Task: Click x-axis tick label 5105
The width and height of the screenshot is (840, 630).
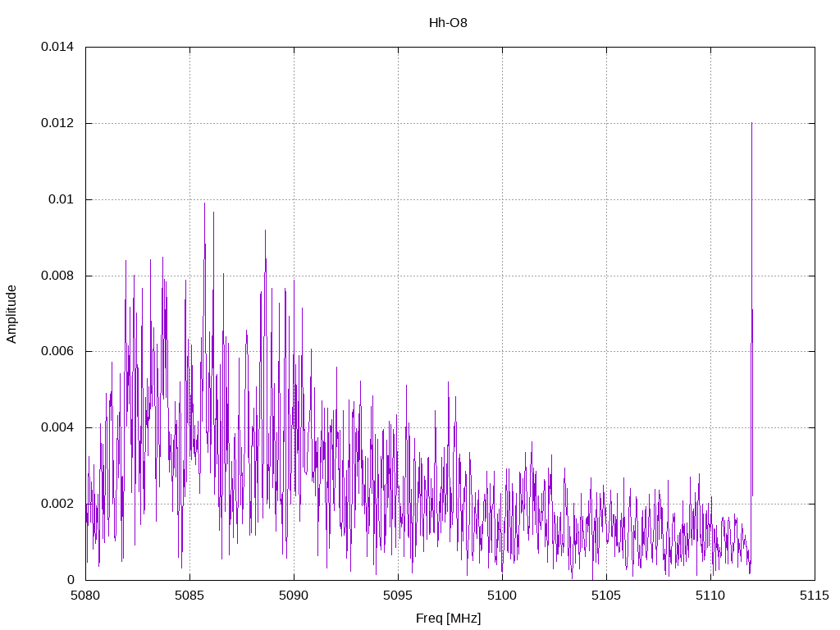Action: point(606,596)
